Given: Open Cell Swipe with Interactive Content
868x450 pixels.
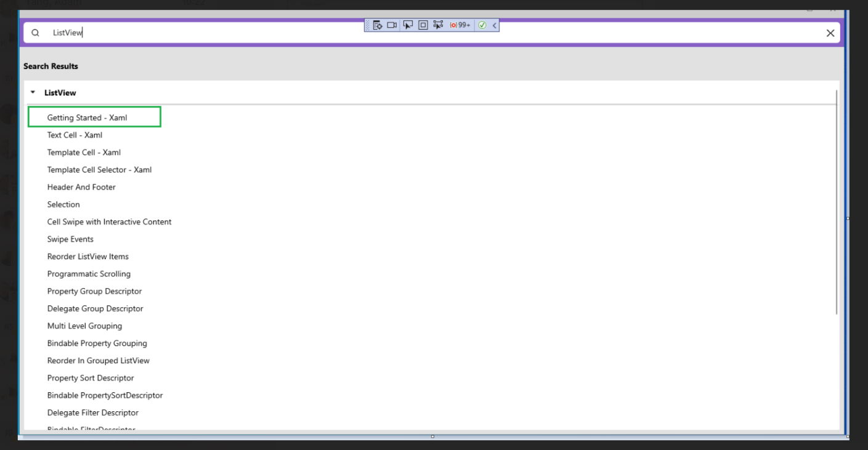Looking at the screenshot, I should (x=109, y=222).
